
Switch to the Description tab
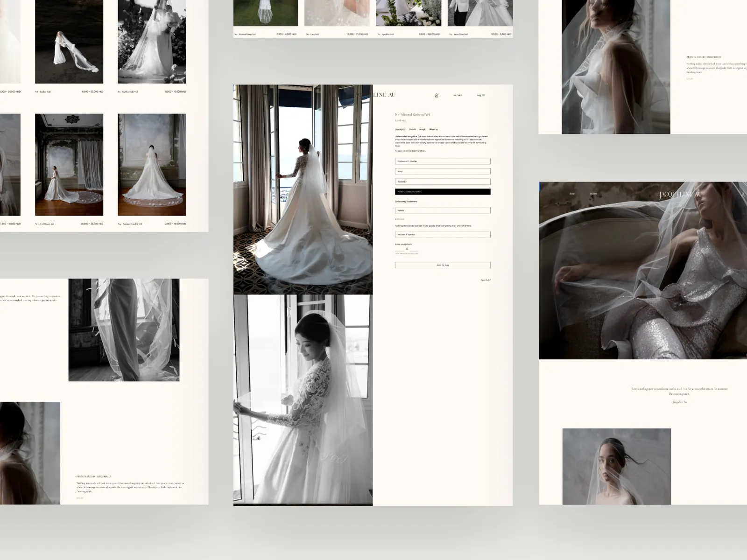tap(401, 129)
